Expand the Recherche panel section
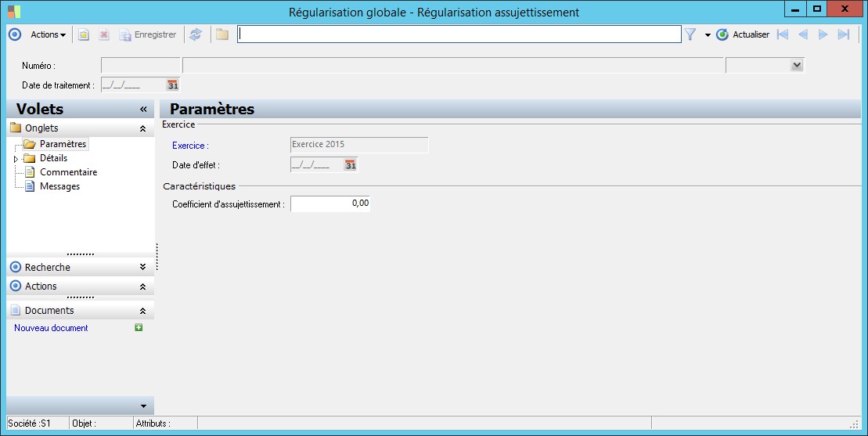Screen dimensions: 868x436 [142, 267]
